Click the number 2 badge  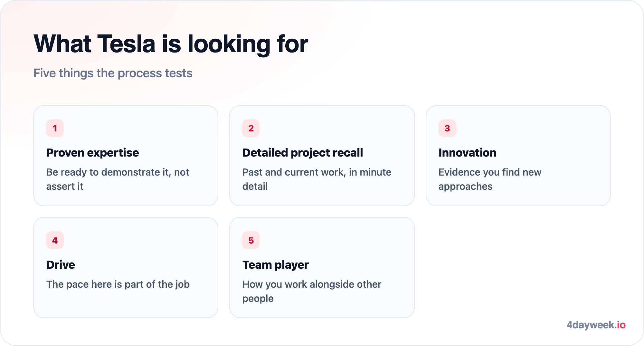(251, 128)
